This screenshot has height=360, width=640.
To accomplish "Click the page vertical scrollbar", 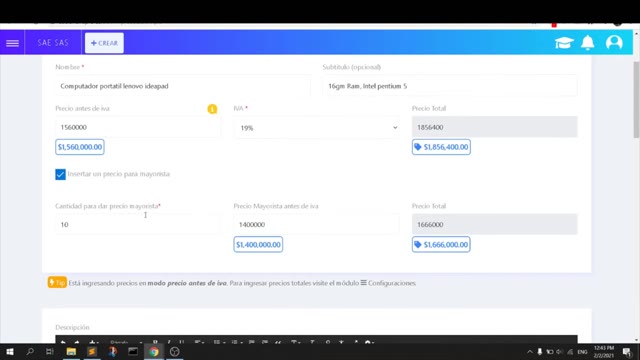I will point(636,100).
